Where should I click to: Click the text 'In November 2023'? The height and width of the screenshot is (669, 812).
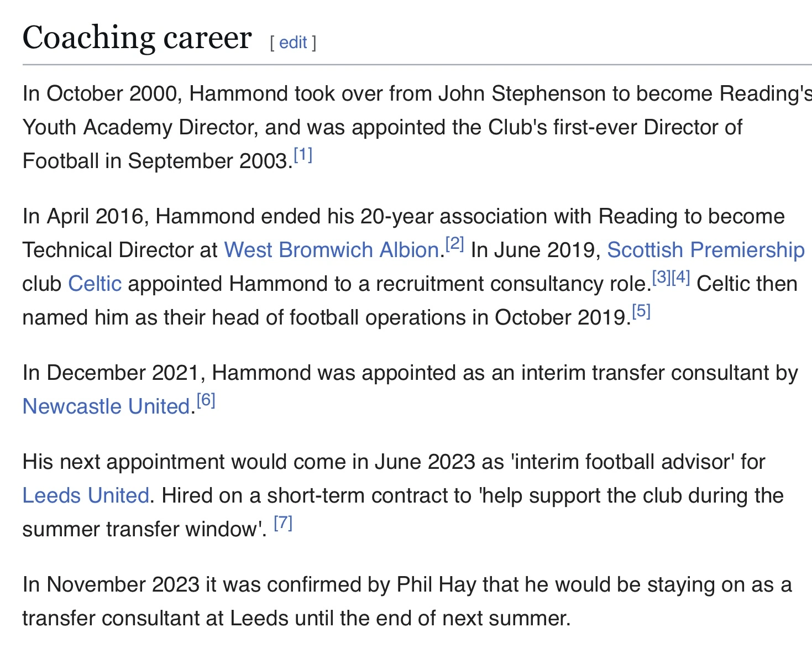click(111, 585)
